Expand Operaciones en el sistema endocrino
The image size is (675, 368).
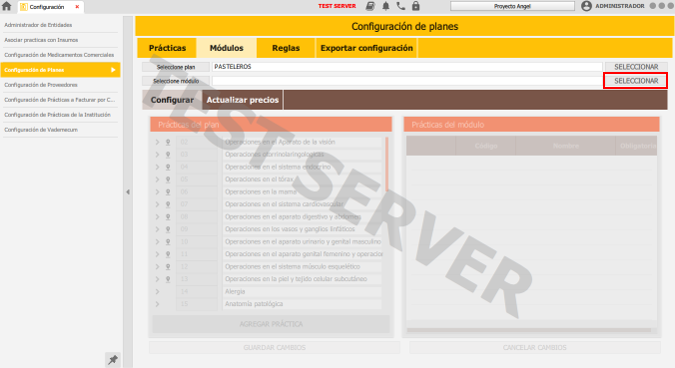click(157, 167)
